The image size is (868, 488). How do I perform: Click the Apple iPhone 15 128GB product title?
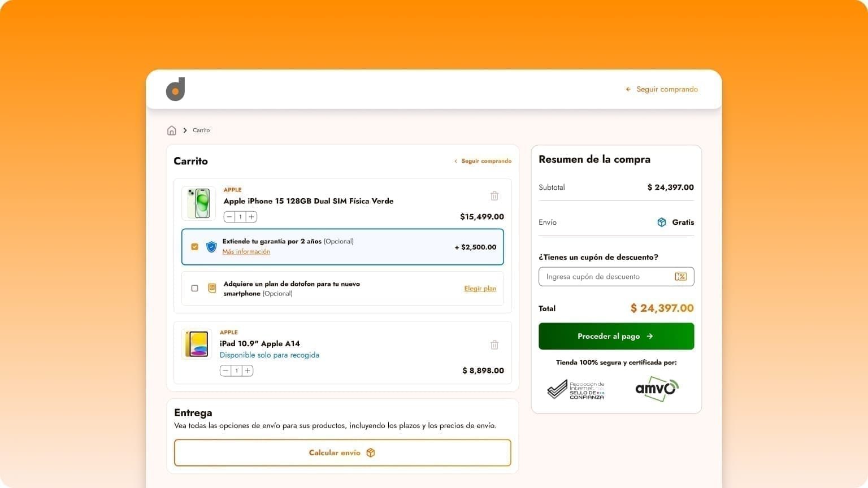coord(309,201)
